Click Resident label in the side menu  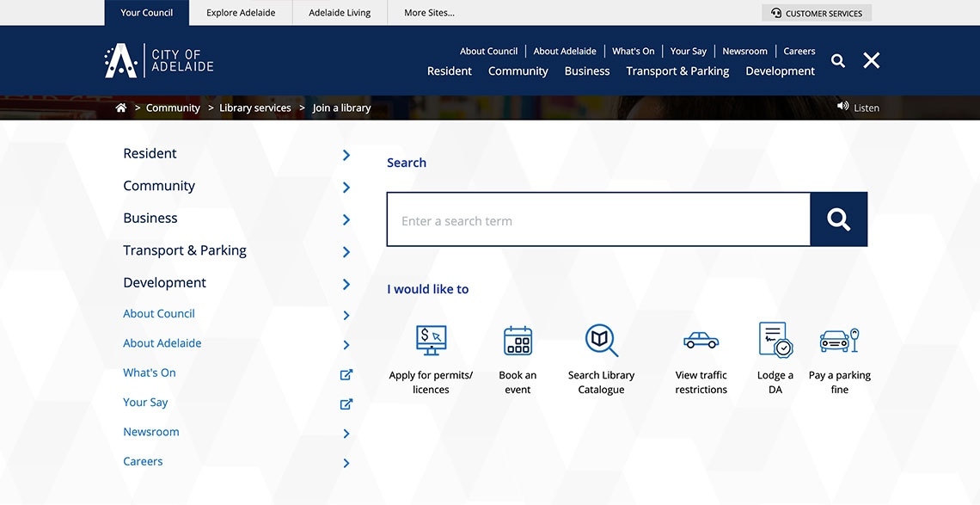150,153
